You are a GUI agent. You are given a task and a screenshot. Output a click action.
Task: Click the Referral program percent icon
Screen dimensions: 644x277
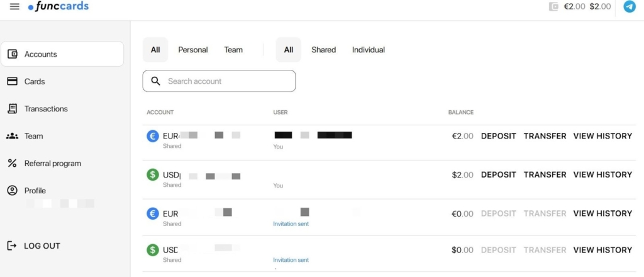(13, 163)
